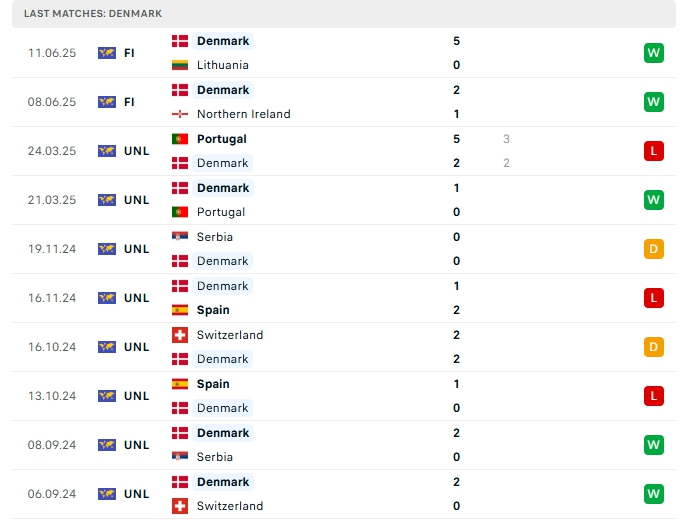
Task: Click the FI competition label on 08.06.25
Action: click(x=129, y=102)
